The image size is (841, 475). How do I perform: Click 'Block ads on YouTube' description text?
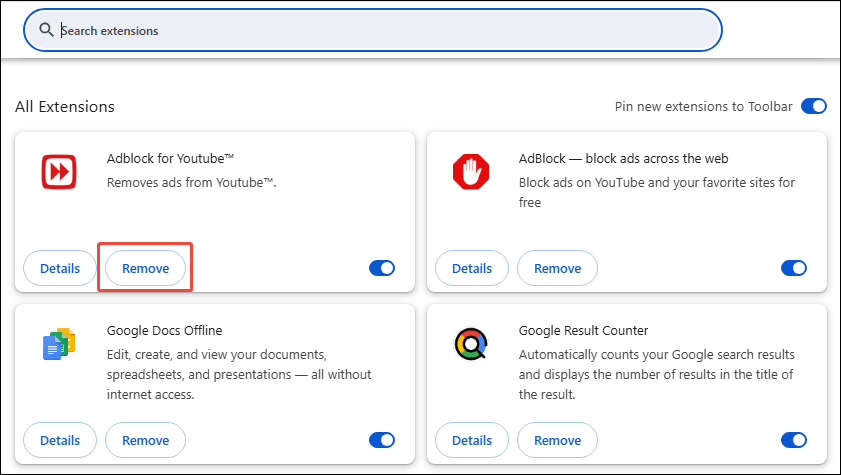(x=656, y=192)
